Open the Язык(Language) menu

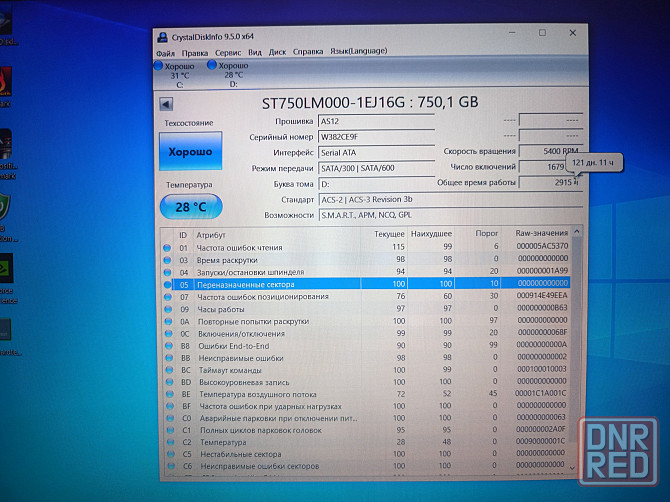359,51
